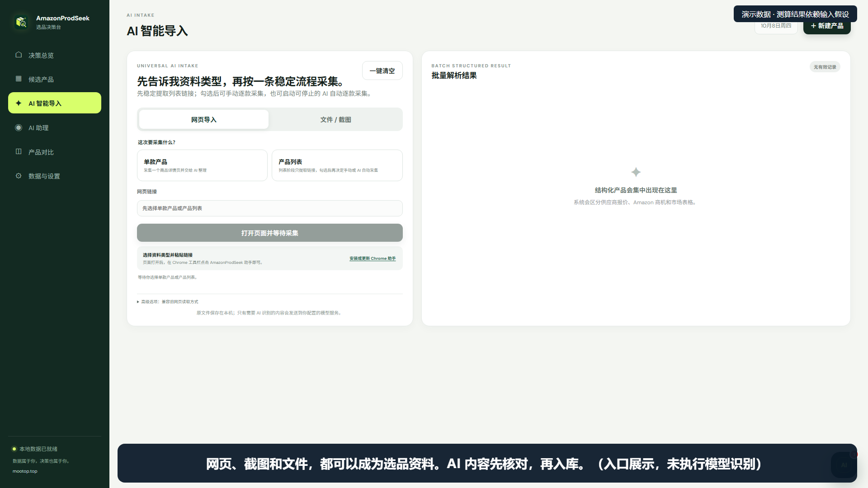The width and height of the screenshot is (868, 488).
Task: Click the green status dot beside 本地数据已就绪
Action: pos(14,449)
